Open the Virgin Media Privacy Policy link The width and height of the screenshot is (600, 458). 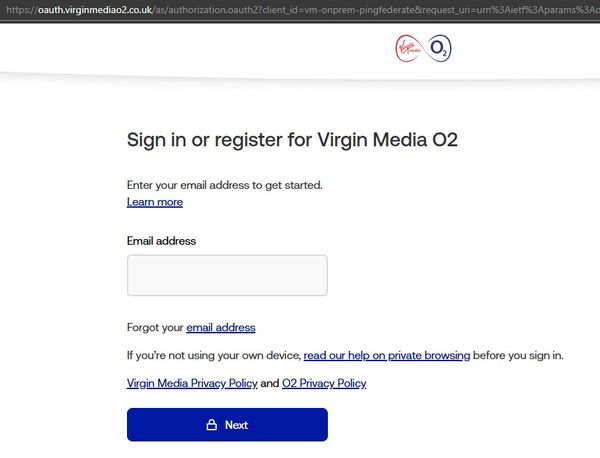click(x=192, y=383)
